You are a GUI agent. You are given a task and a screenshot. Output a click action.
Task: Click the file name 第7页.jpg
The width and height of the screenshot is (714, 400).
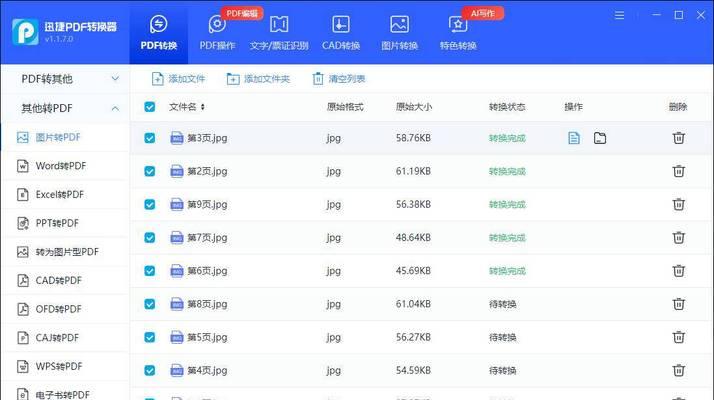[x=207, y=238]
